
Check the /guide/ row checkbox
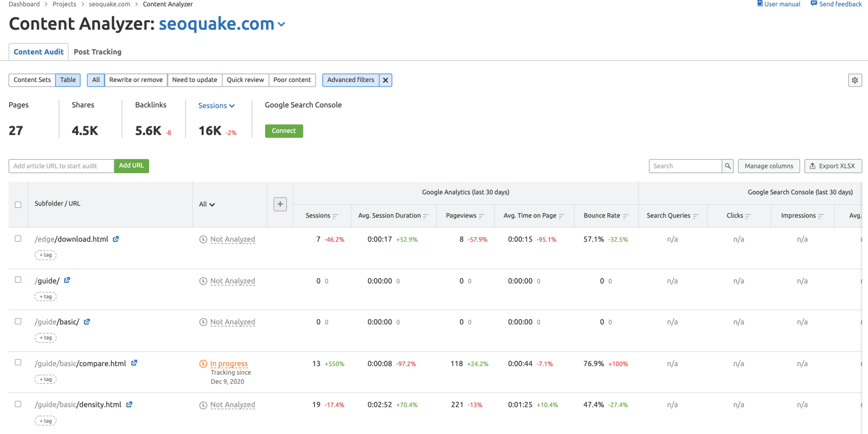18,279
